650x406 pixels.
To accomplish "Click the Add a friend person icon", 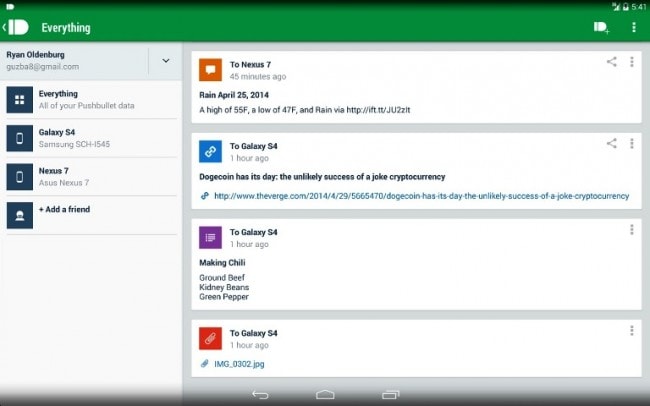I will click(x=19, y=215).
